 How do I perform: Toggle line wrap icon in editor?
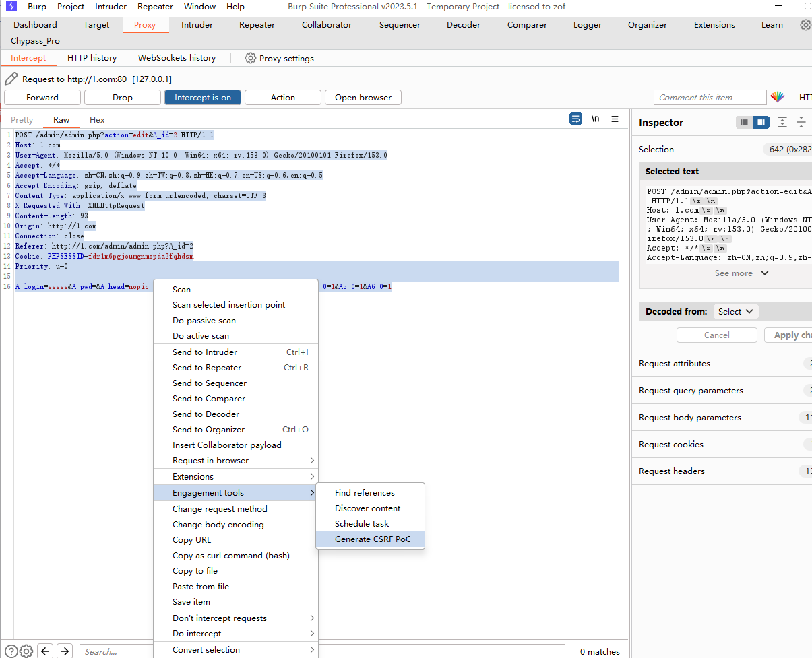pyautogui.click(x=575, y=119)
